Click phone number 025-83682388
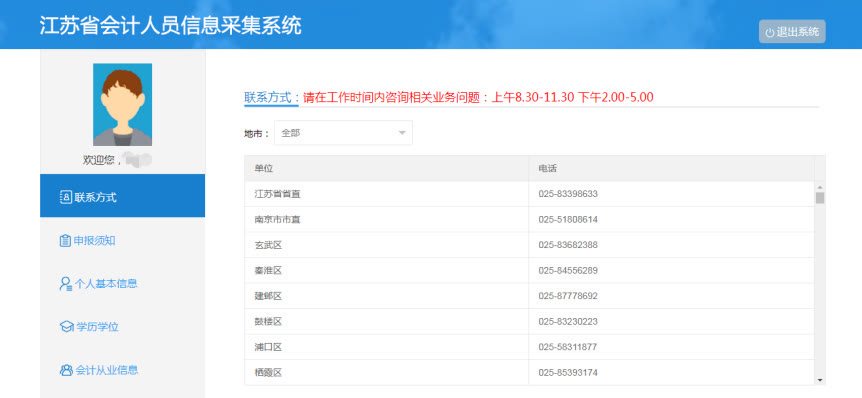 click(x=568, y=245)
